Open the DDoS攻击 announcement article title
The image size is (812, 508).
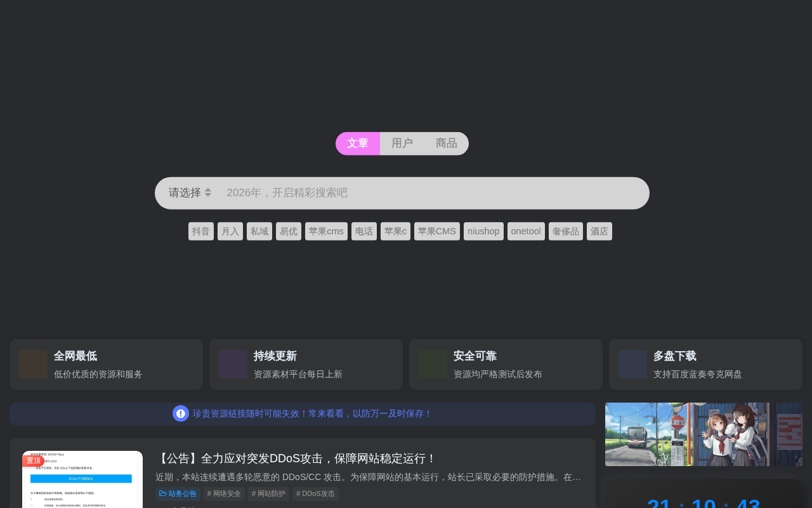296,458
